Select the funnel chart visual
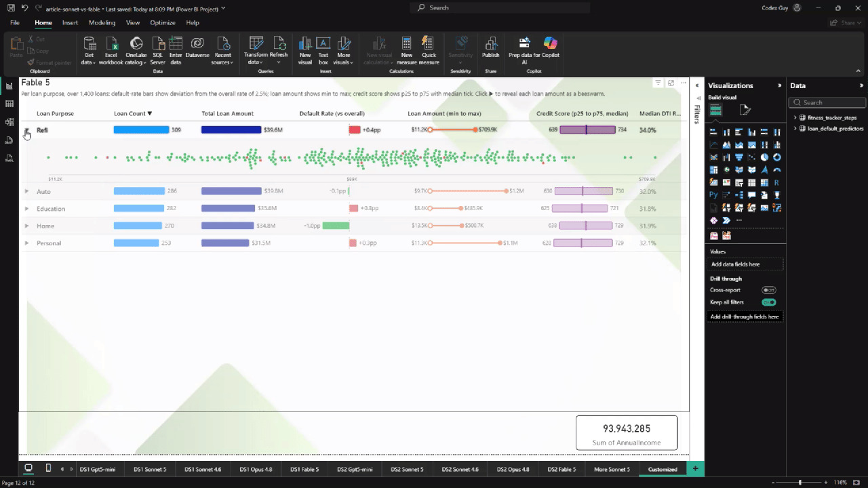 [x=739, y=157]
